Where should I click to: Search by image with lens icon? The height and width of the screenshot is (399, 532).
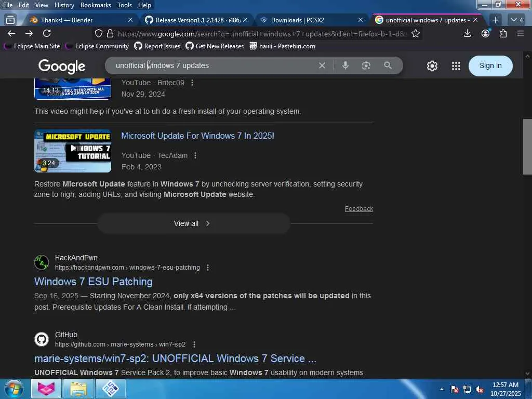click(x=366, y=65)
